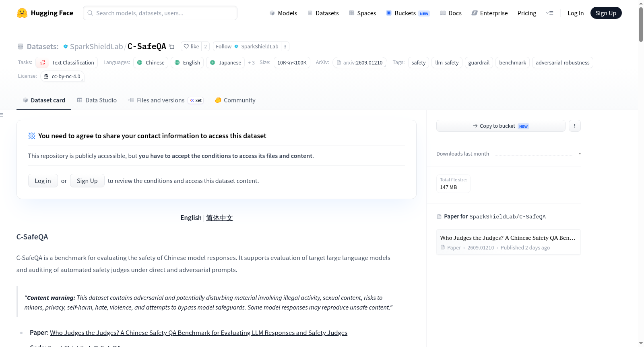Open the three-dot options menu beside Copy to bucket

coord(574,126)
